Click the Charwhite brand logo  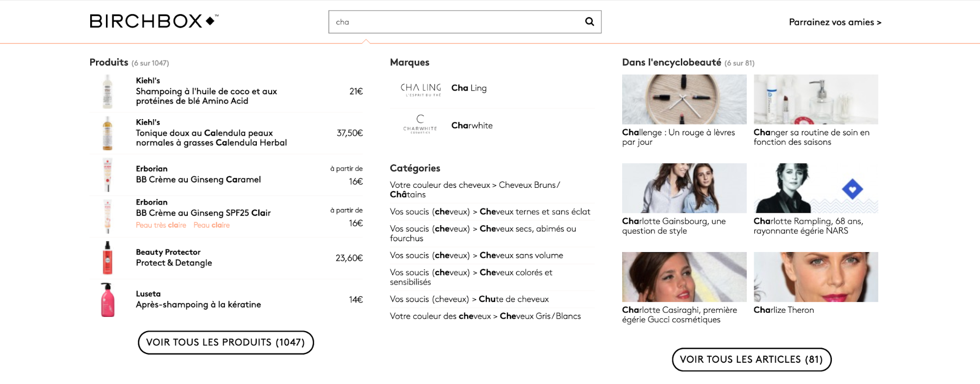click(420, 125)
